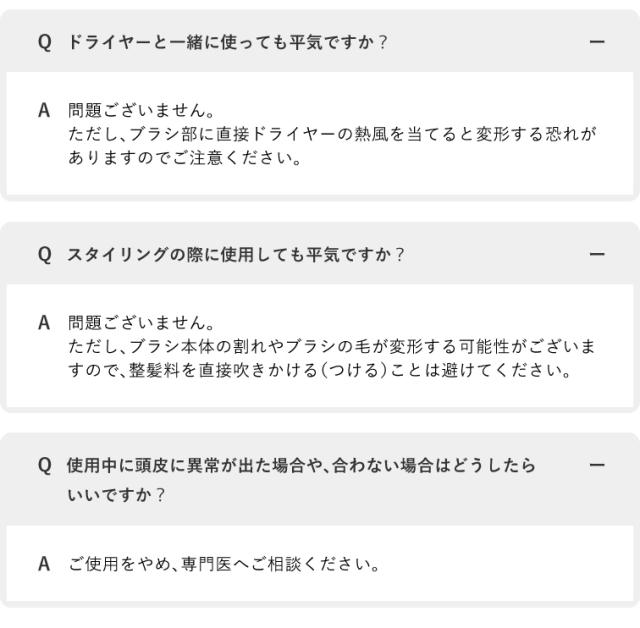This screenshot has height=628, width=640.
Task: Click the second line いいですか? of the last question
Action: click(116, 495)
